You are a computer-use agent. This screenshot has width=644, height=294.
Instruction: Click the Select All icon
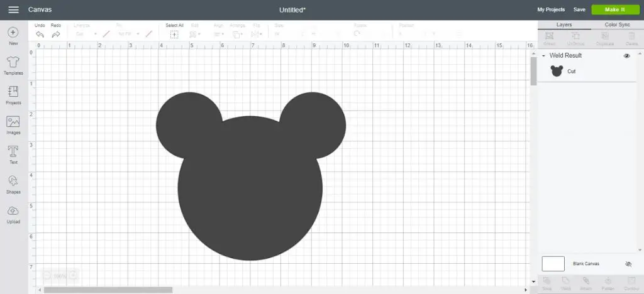click(x=175, y=35)
